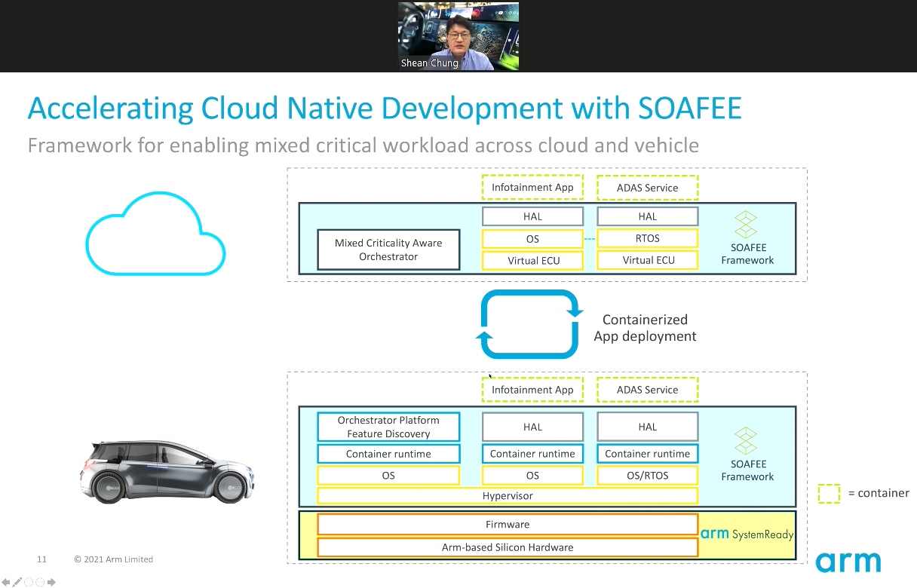Click the Firmware layer box

[x=508, y=525]
